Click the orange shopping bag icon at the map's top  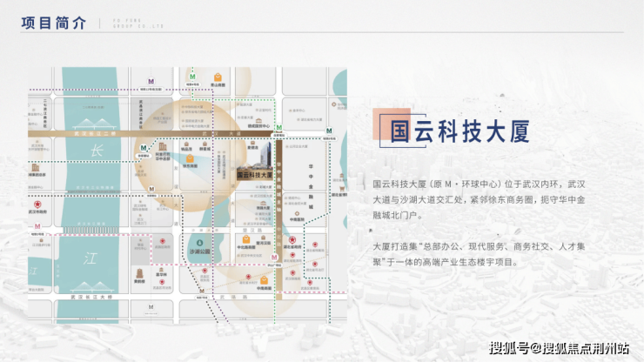pyautogui.click(x=218, y=77)
